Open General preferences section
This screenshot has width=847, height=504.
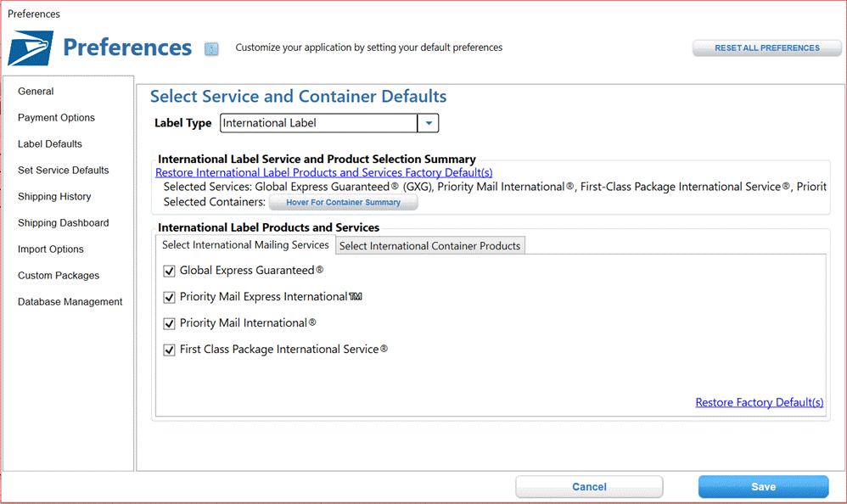click(36, 92)
